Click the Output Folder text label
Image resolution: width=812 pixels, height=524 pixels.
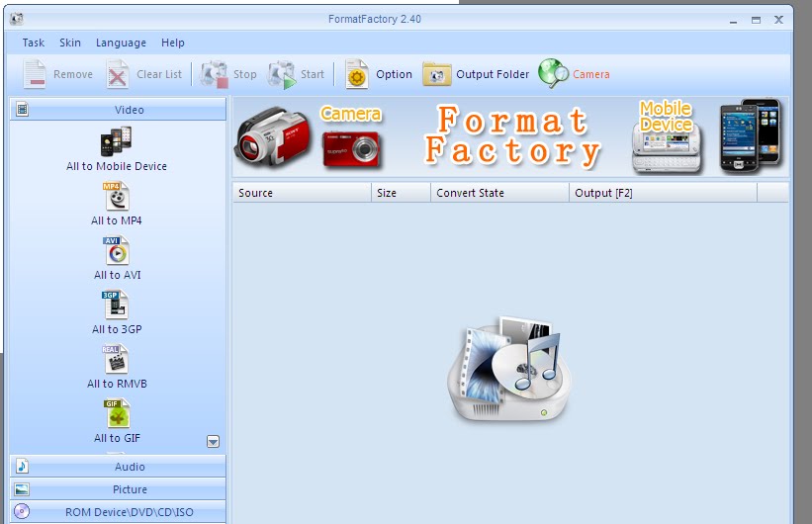[x=493, y=74]
